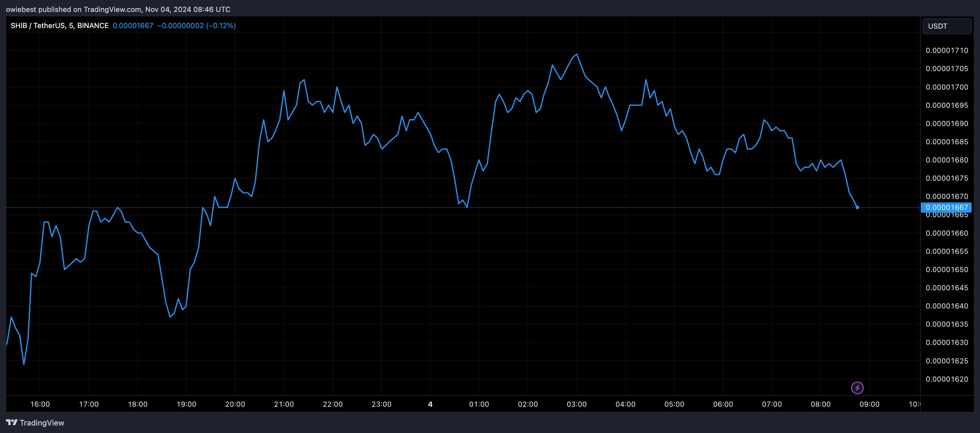980x433 pixels.
Task: Click the 08:00 time label
Action: point(822,404)
